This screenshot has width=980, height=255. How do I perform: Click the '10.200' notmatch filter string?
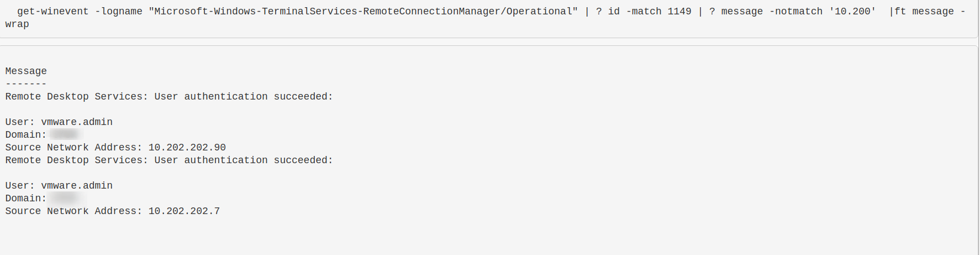[852, 12]
